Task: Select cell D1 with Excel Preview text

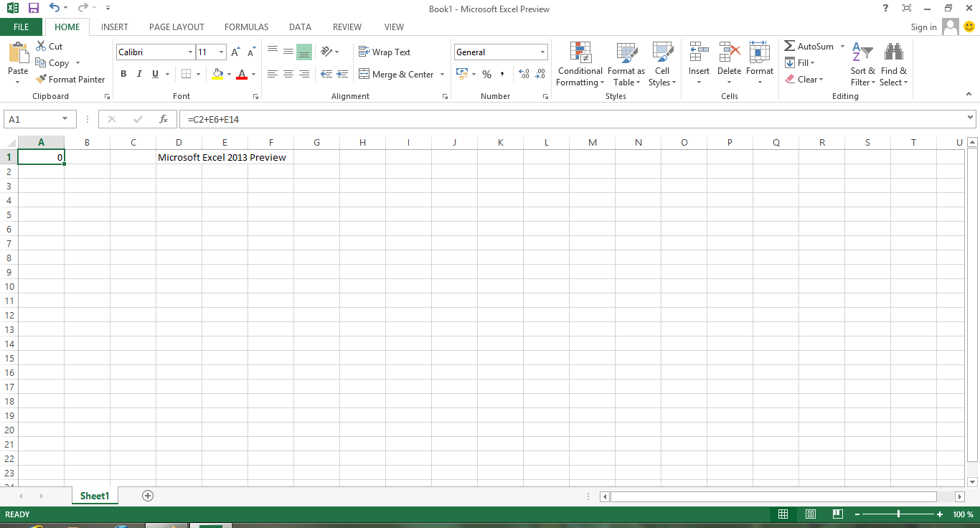Action: 179,157
